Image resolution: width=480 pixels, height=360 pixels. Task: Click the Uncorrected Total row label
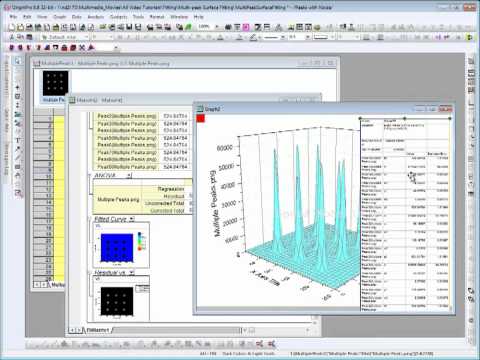click(164, 203)
